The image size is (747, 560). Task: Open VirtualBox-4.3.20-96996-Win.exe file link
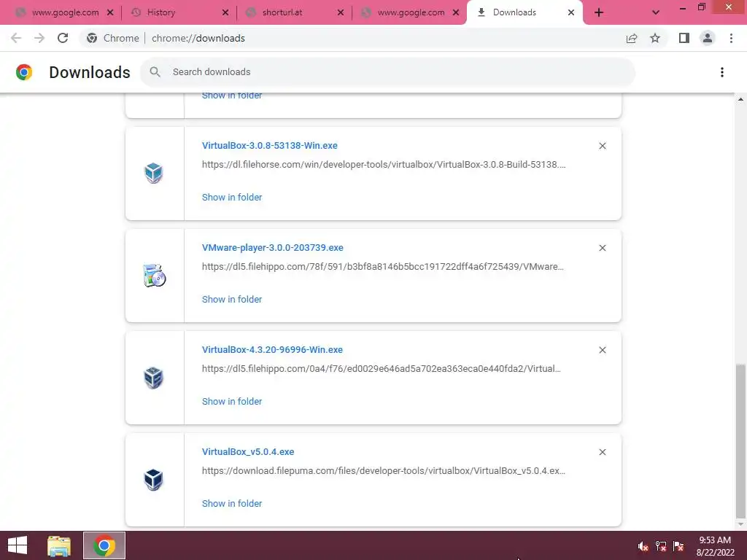pos(272,350)
